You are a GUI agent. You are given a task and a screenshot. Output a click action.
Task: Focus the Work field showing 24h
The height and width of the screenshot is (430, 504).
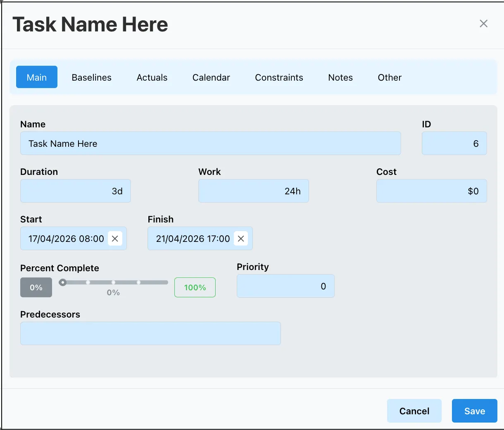[x=254, y=191]
